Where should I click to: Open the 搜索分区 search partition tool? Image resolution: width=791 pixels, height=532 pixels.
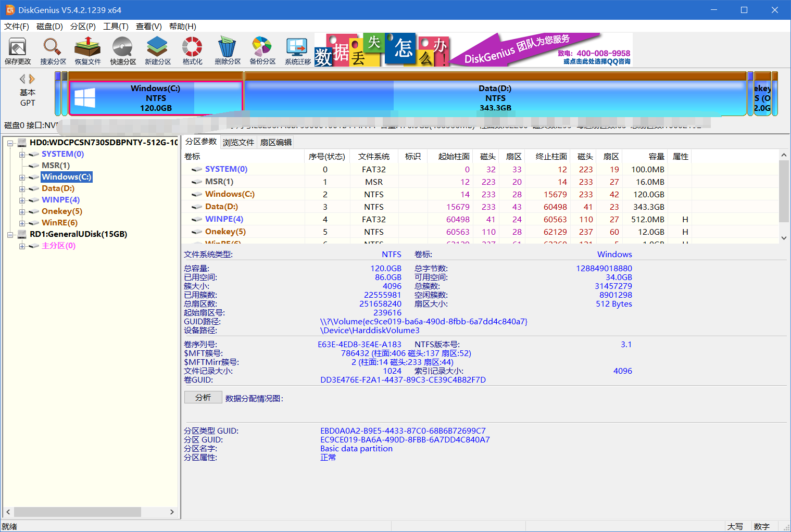tap(53, 50)
